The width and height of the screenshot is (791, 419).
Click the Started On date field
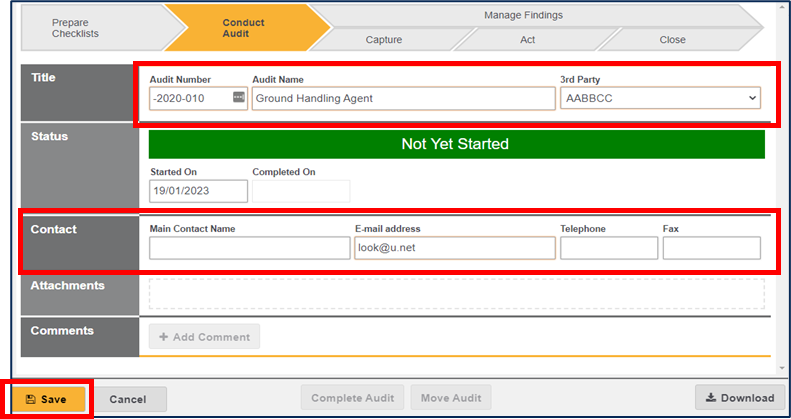(x=198, y=191)
